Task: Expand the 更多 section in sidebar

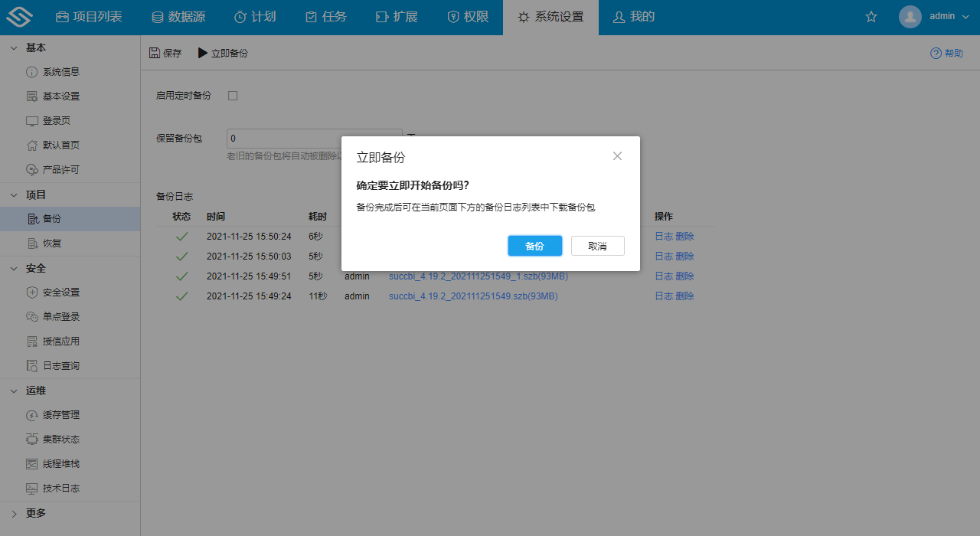Action: click(13, 513)
